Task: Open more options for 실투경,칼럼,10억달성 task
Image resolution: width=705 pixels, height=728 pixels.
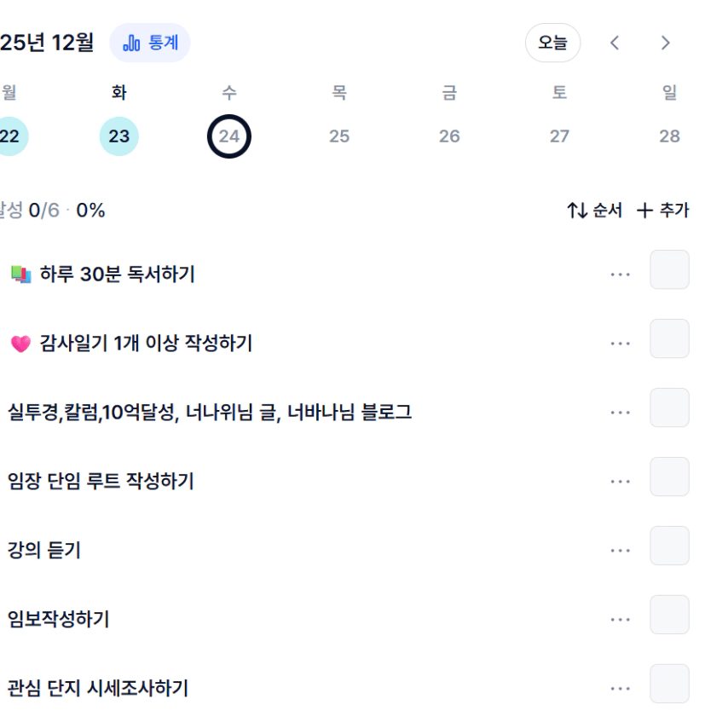Action: tap(621, 413)
